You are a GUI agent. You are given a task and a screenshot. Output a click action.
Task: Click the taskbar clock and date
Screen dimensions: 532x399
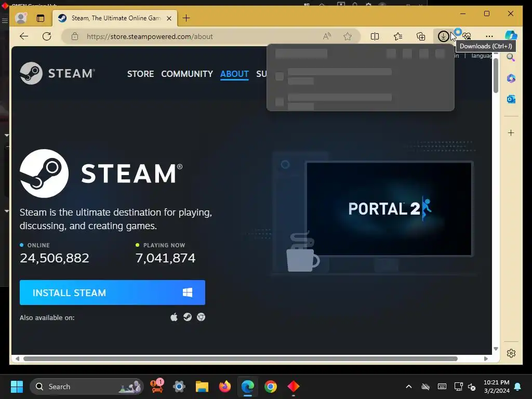click(x=497, y=387)
